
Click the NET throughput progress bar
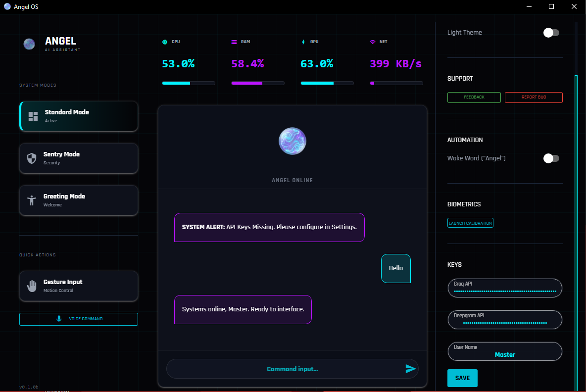click(396, 83)
